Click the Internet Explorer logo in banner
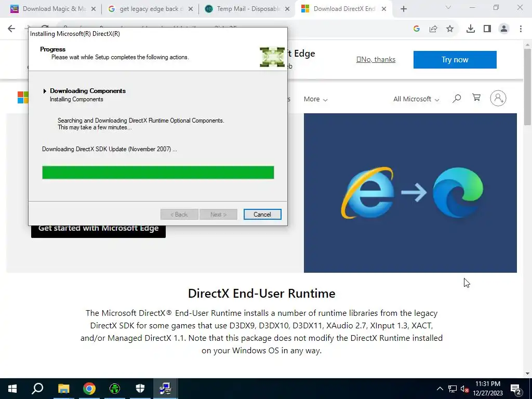This screenshot has height=399, width=532. [x=367, y=192]
